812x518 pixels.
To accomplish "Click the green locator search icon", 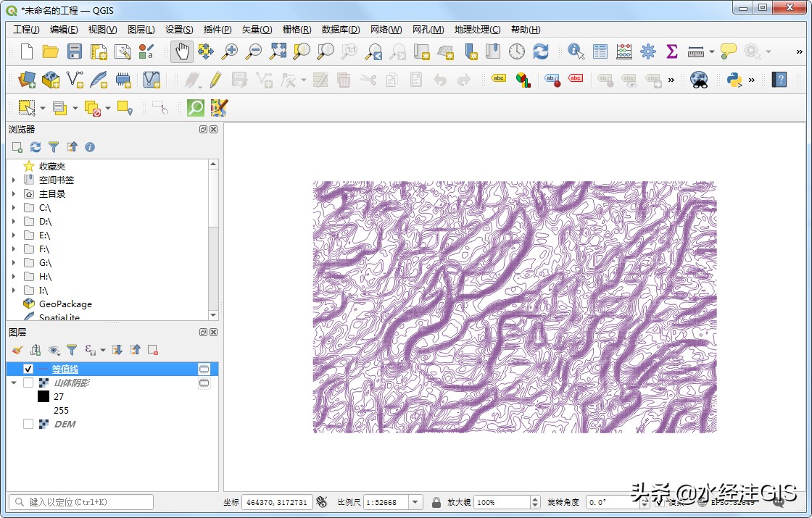I will tap(196, 108).
